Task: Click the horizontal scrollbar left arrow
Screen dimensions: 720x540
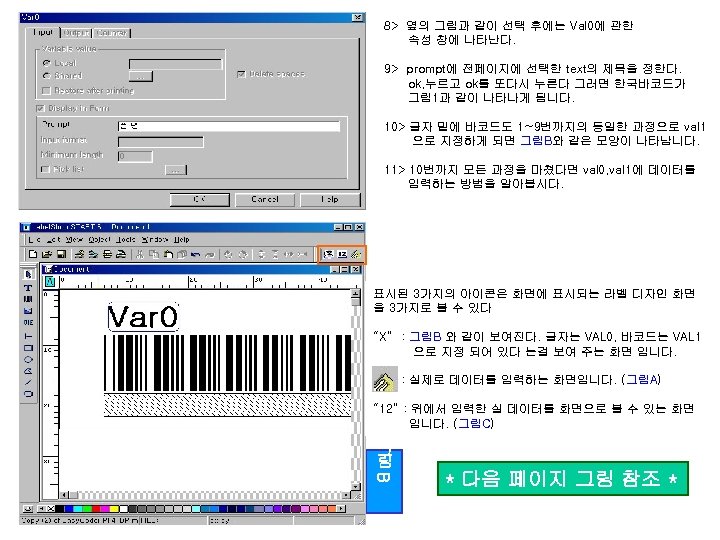Action: (64, 495)
